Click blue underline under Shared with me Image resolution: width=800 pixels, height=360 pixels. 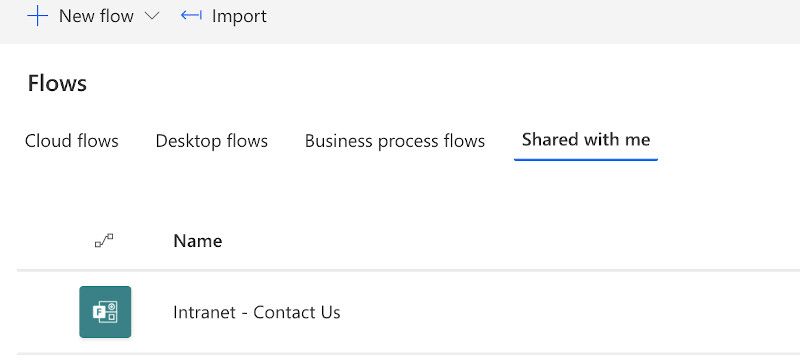click(x=586, y=160)
